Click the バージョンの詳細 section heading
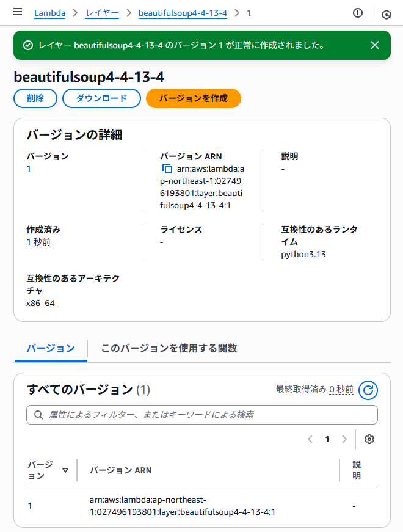403x532 pixels. pyautogui.click(x=74, y=135)
